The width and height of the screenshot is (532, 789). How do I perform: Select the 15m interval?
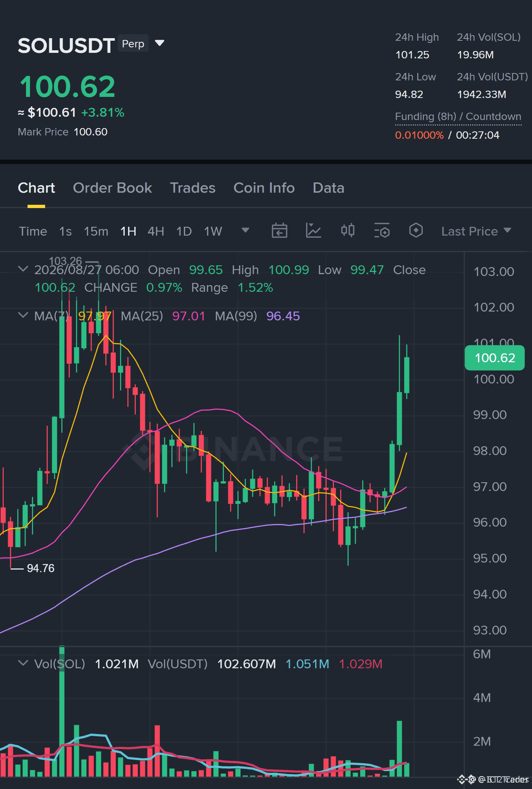[x=96, y=231]
